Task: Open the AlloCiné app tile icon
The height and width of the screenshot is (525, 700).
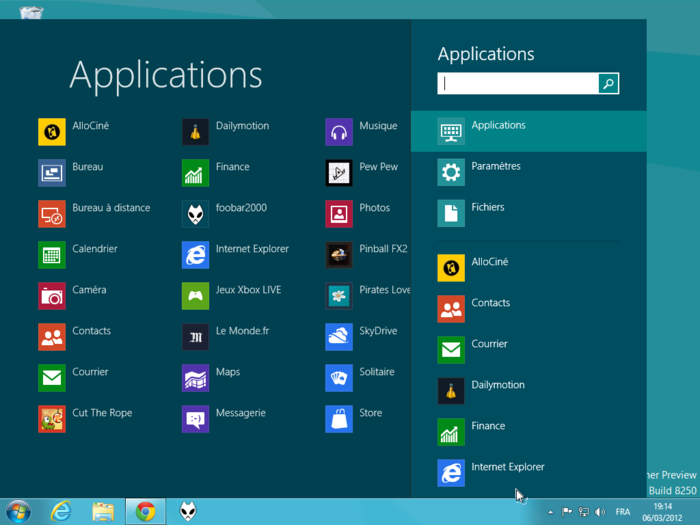Action: coord(52,132)
